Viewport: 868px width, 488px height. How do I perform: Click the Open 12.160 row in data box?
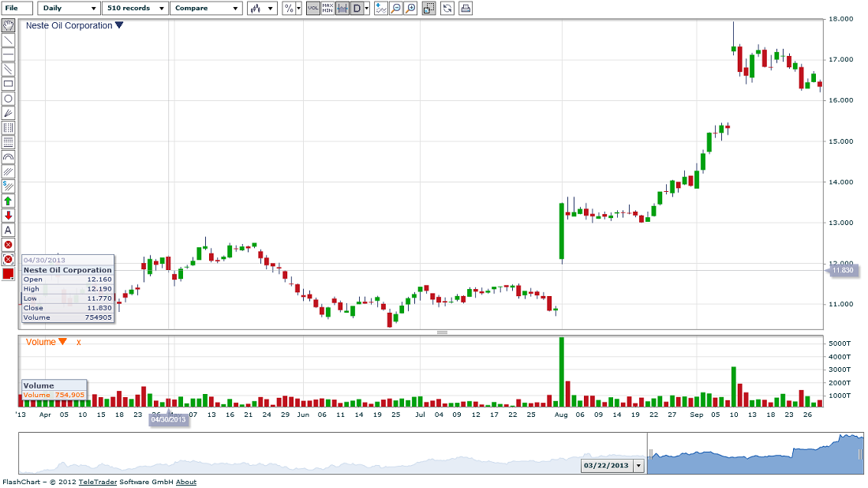click(x=68, y=280)
